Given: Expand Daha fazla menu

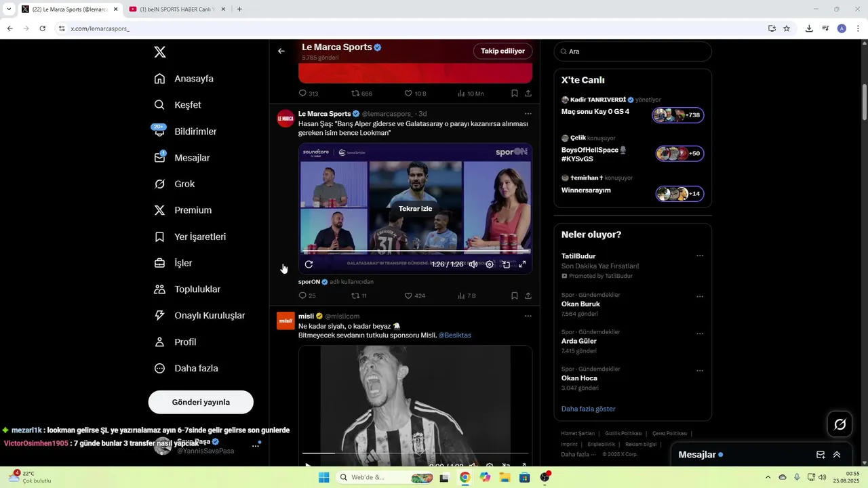Looking at the screenshot, I should (186, 369).
